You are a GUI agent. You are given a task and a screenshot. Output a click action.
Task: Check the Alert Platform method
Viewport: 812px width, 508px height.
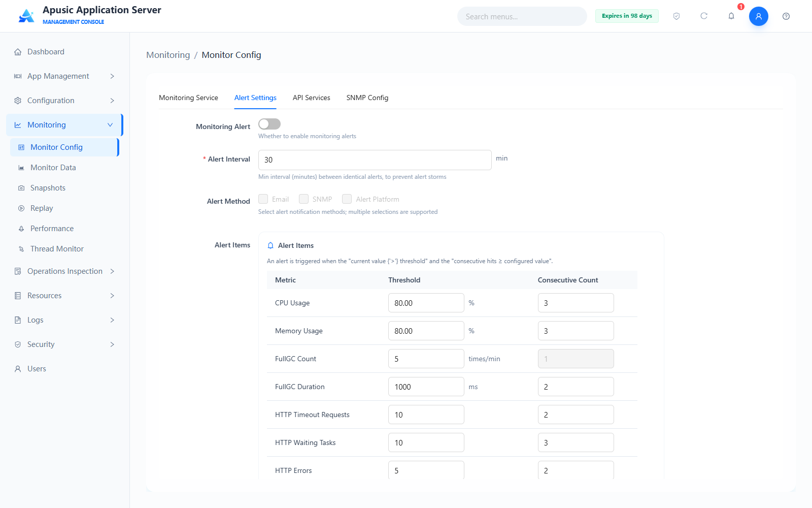tap(347, 199)
